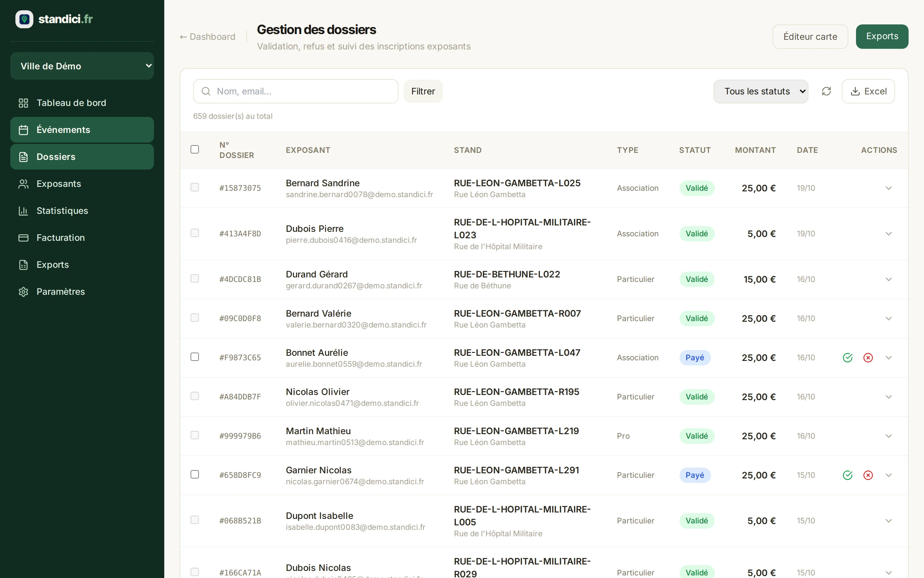Open Exports in the sidebar menu
The image size is (924, 578).
pyautogui.click(x=82, y=265)
